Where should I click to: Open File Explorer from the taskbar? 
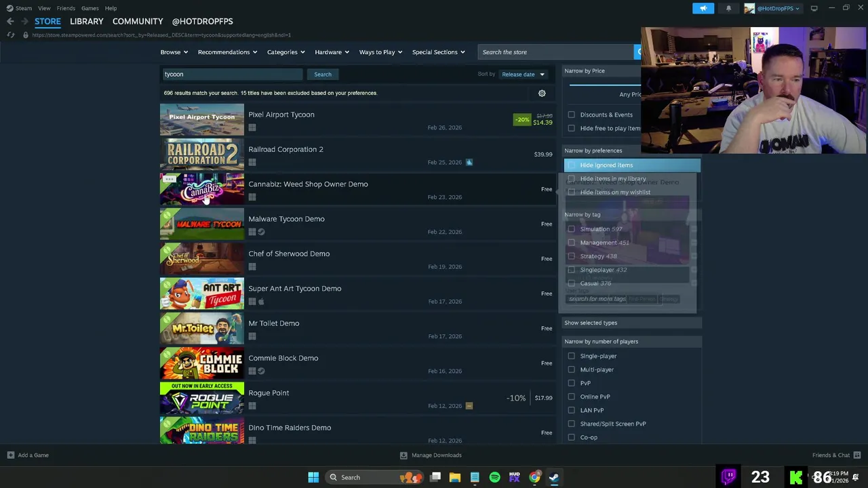(455, 477)
